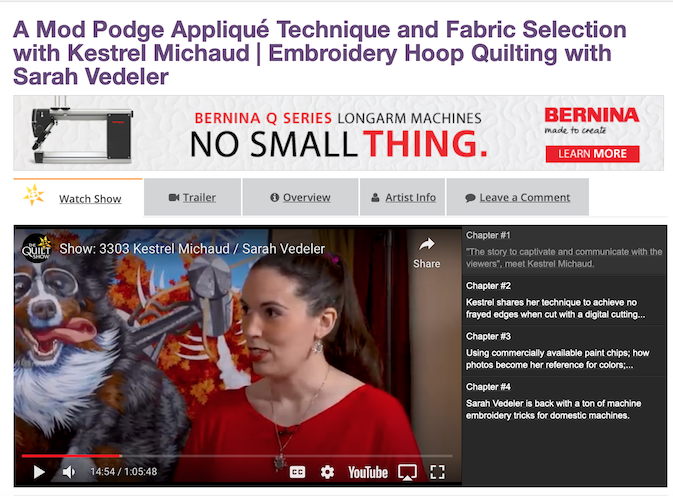Jump to Chapter #2 in the list
Image resolution: width=673 pixels, height=496 pixels.
(564, 300)
